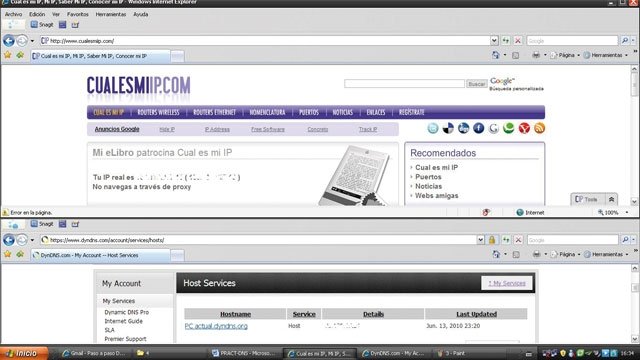Open the Herramientas dropdown in lower browser
Screen dimensions: 640x360
pos(606,254)
